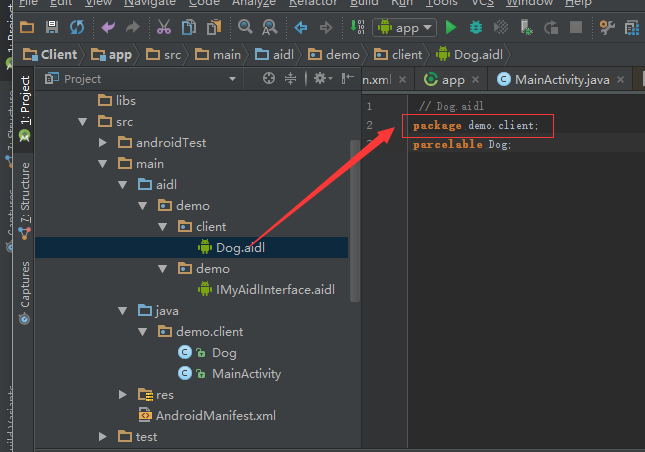
Task: Click the Replace magnifier icon
Action: (x=269, y=28)
